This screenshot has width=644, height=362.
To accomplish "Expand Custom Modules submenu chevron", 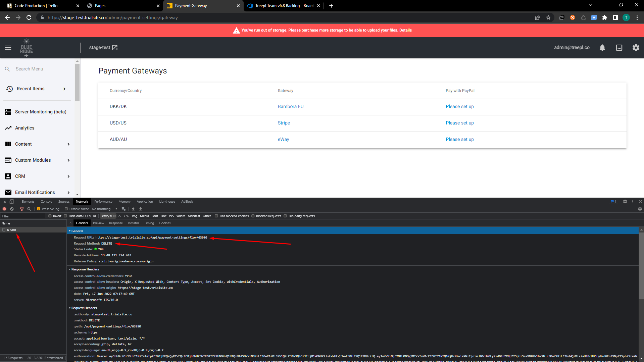I will coord(68,160).
